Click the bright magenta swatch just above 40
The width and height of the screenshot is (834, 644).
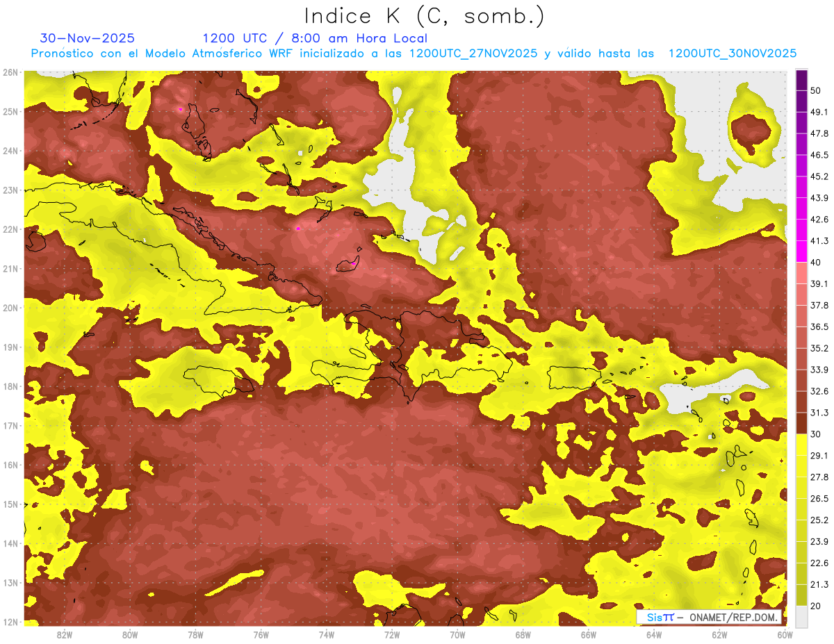(801, 251)
